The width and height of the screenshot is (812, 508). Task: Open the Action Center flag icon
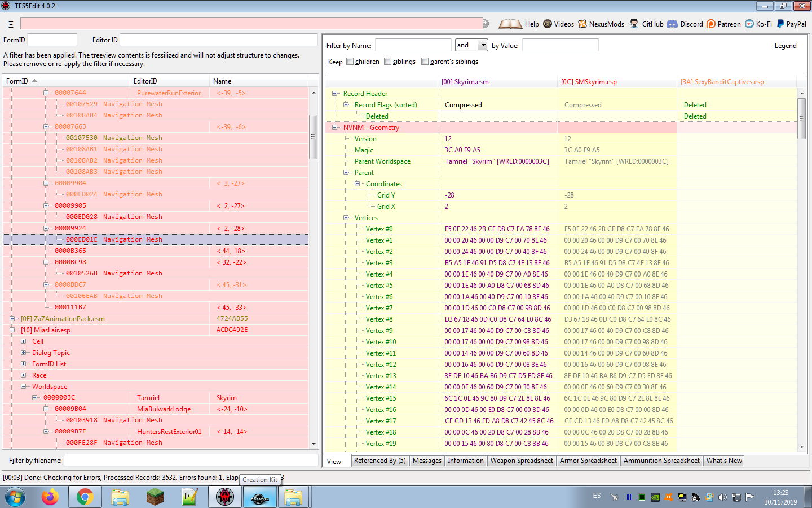[750, 497]
